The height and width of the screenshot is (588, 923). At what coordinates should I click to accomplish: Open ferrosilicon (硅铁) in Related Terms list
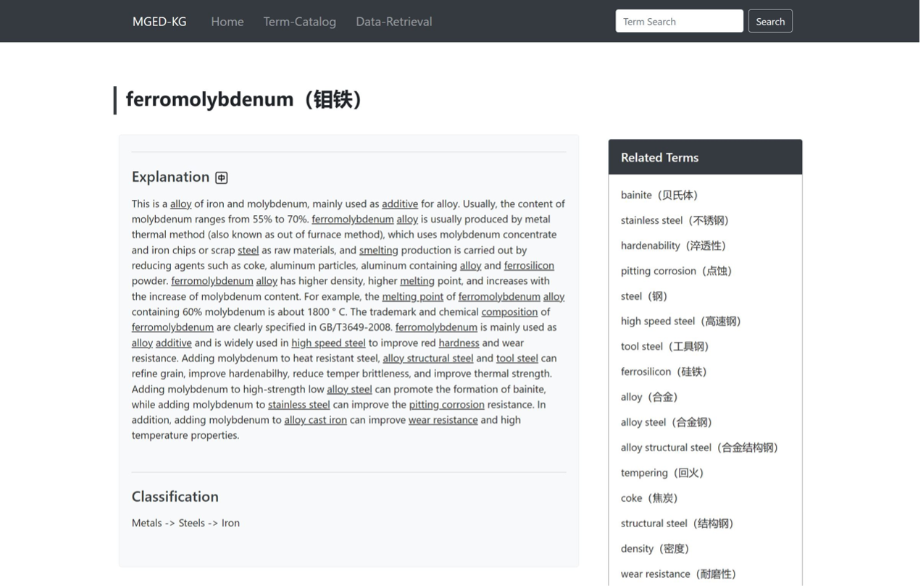[663, 371]
